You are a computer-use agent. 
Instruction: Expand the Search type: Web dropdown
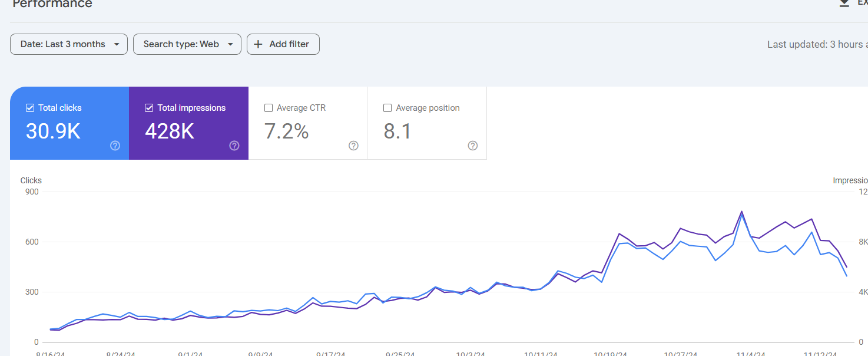[x=187, y=44]
